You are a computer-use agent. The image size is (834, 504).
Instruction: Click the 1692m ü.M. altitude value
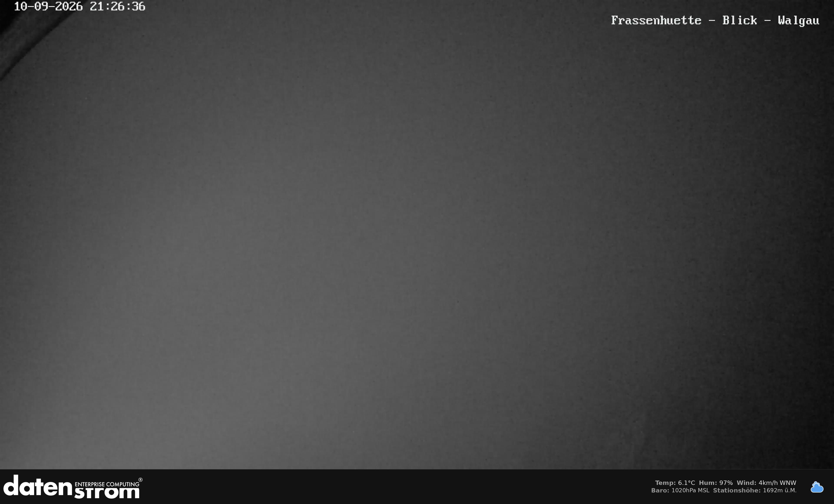(x=780, y=491)
